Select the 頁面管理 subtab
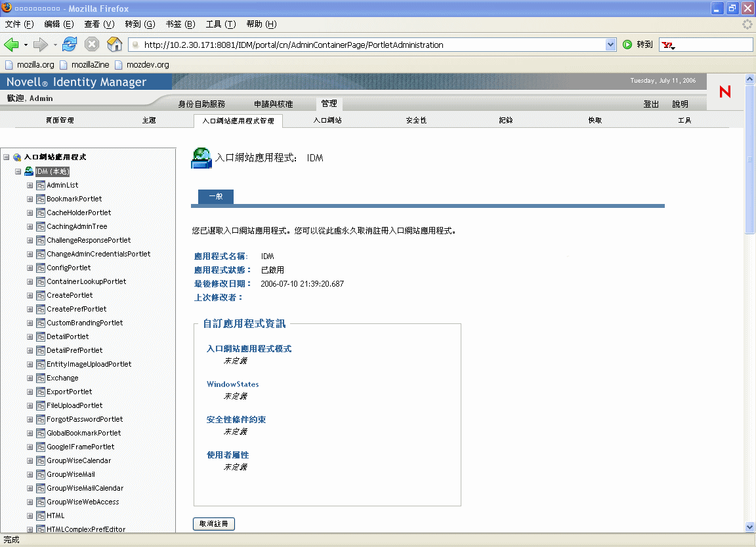Screen dimensions: 756x547 (60, 121)
